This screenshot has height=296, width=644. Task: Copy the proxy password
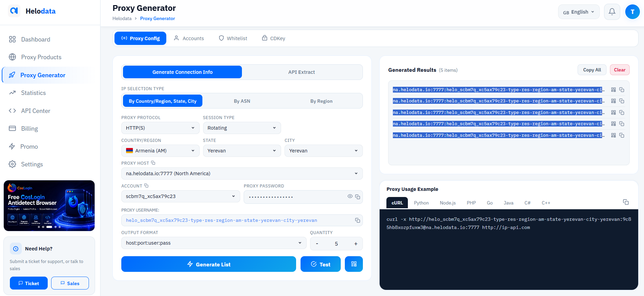pos(357,197)
